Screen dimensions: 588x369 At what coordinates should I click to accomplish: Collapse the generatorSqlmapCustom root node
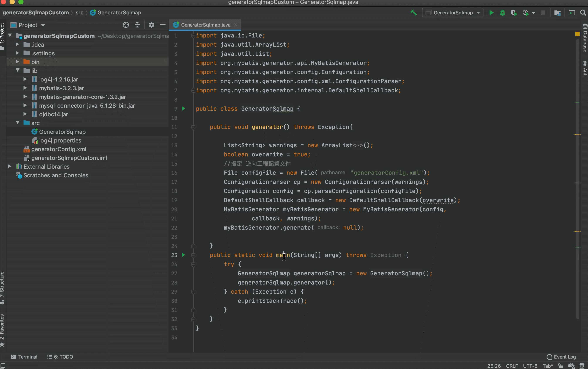click(x=10, y=36)
